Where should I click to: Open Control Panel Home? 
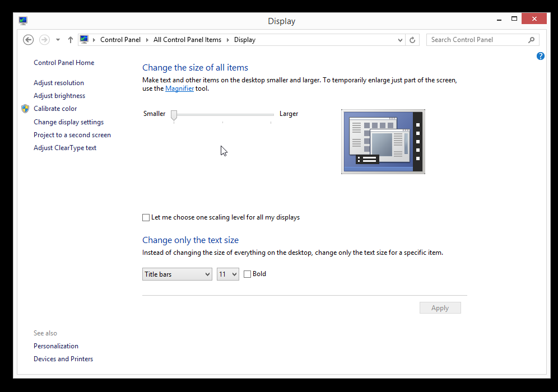pyautogui.click(x=64, y=63)
